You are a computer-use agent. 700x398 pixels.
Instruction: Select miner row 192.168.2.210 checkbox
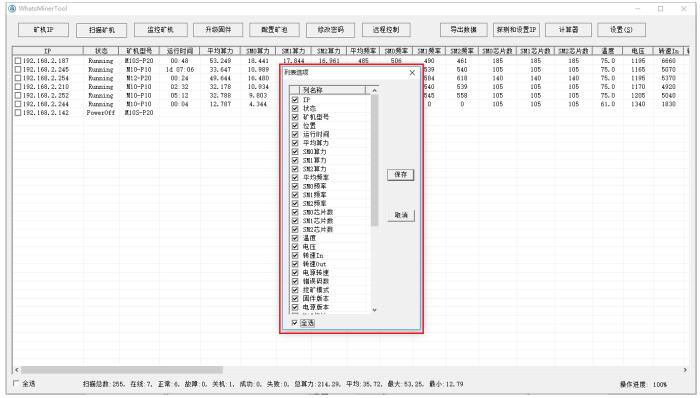[18, 87]
